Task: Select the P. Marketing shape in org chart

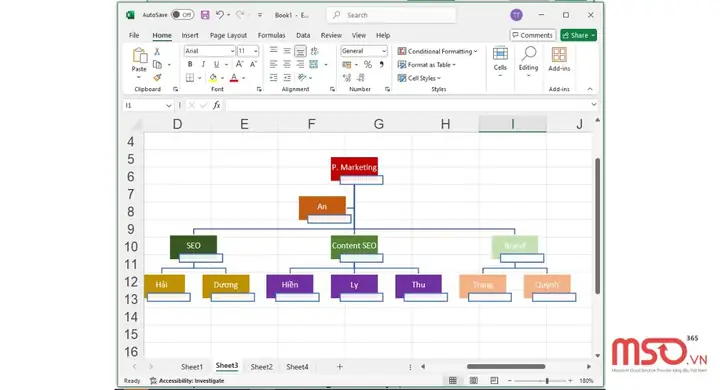Action: coord(354,168)
